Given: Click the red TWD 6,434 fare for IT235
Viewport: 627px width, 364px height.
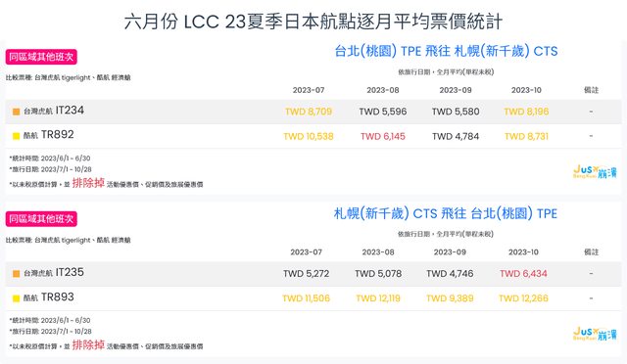Looking at the screenshot, I should tap(523, 274).
